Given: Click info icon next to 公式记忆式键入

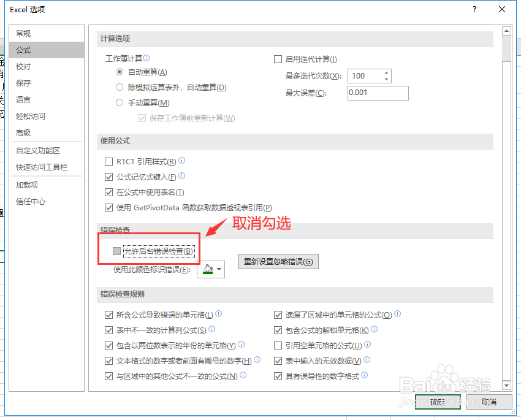Looking at the screenshot, I should pos(182,175).
